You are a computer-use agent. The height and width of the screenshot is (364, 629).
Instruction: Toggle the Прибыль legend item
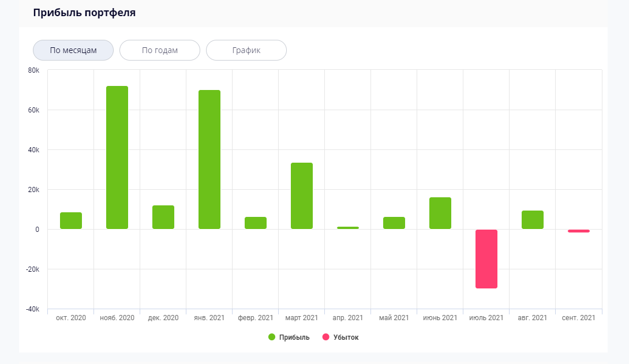pyautogui.click(x=294, y=337)
